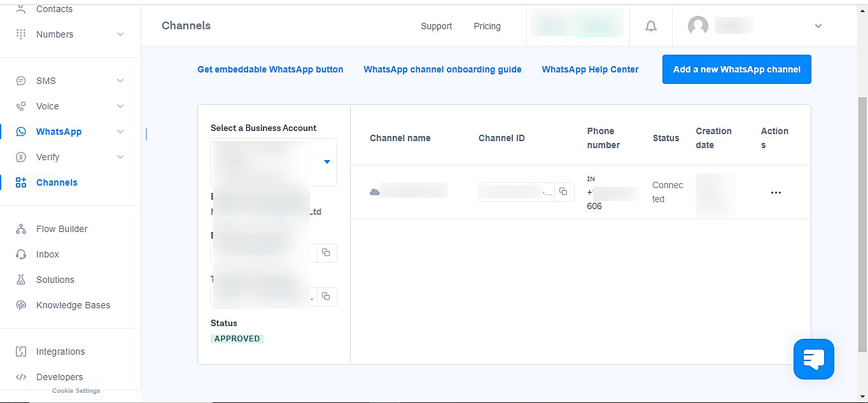Open the three-dot actions menu for channel
The width and height of the screenshot is (868, 403).
(x=775, y=193)
